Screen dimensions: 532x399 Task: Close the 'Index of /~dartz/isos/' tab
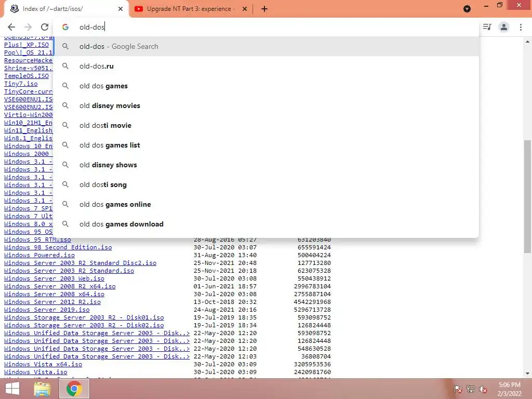[x=121, y=9]
